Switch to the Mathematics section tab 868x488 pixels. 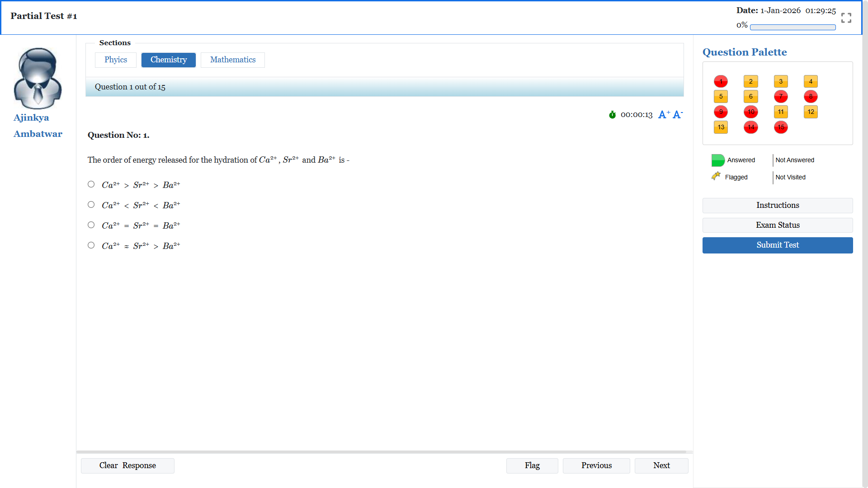pyautogui.click(x=233, y=60)
